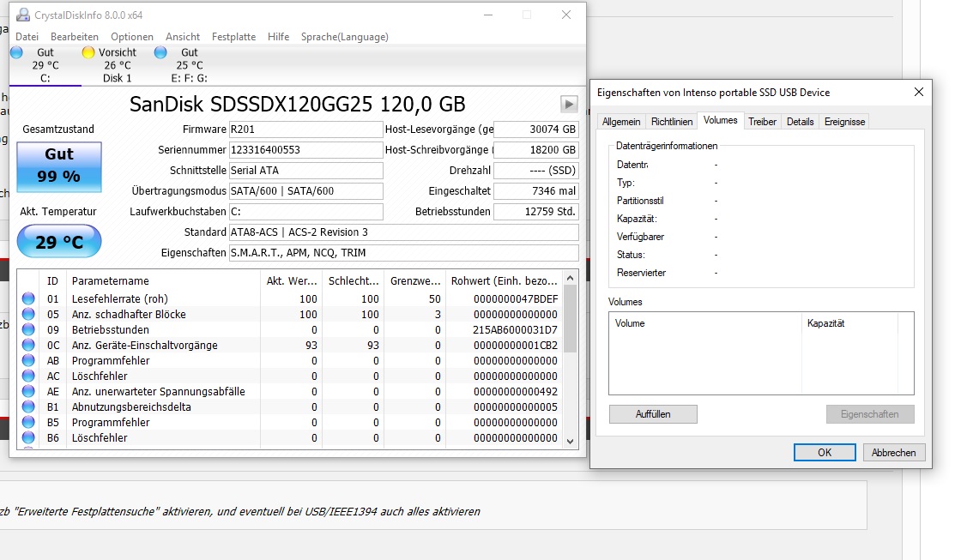Click the Standard field ATA8-ACS
The height and width of the screenshot is (560, 955).
pos(404,232)
